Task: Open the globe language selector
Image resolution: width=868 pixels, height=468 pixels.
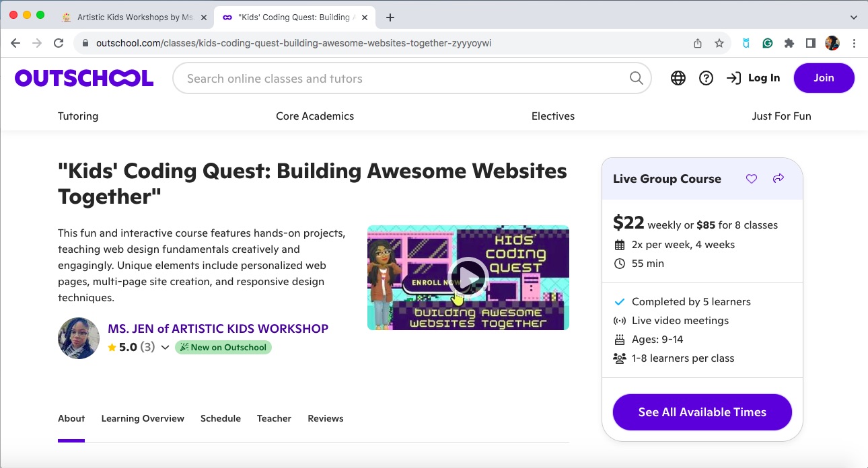Action: coord(678,78)
